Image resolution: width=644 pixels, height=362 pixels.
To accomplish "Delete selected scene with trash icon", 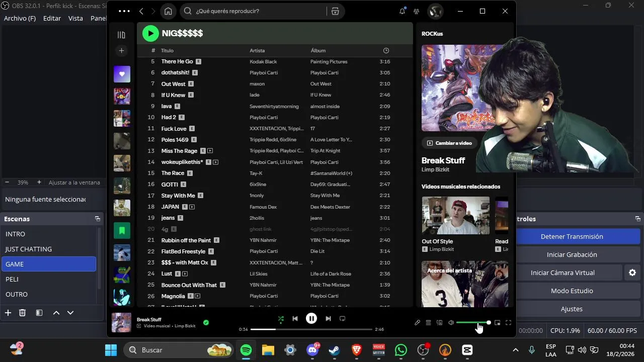I will [22, 313].
